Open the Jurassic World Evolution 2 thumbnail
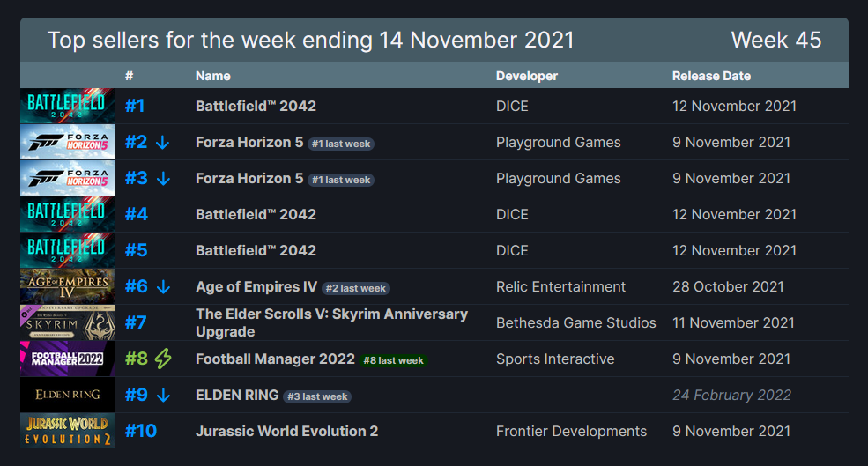The width and height of the screenshot is (868, 466). point(68,431)
